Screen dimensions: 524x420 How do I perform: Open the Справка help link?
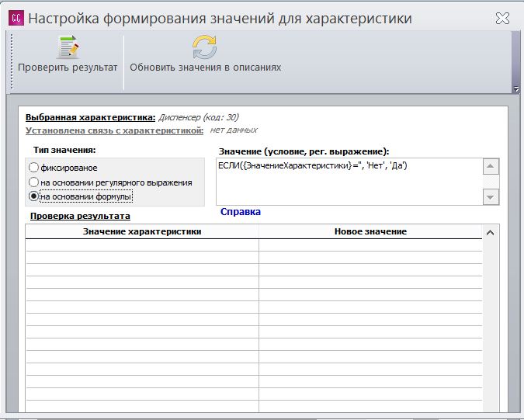[241, 212]
